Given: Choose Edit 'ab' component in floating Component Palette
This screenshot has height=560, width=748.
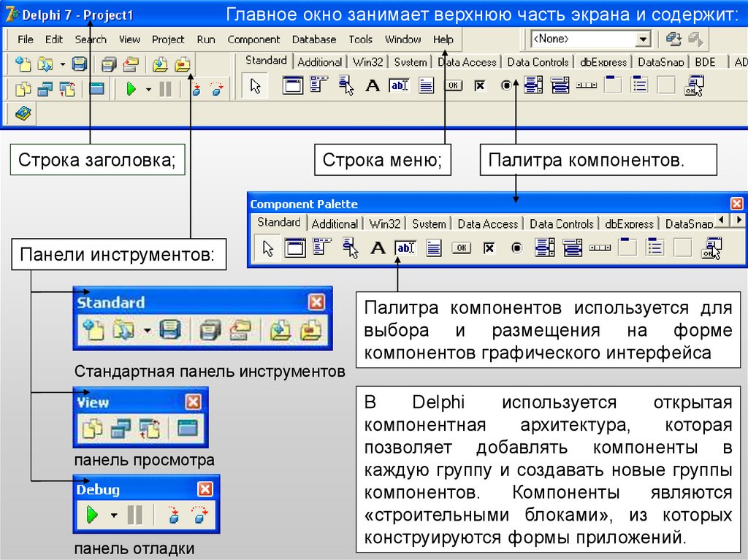Looking at the screenshot, I should click(405, 248).
